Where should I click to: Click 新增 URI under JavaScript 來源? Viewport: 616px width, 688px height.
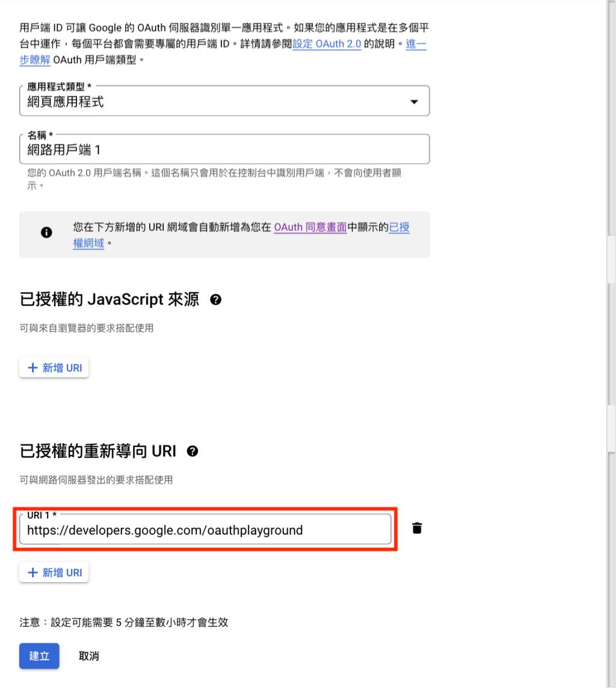54,367
